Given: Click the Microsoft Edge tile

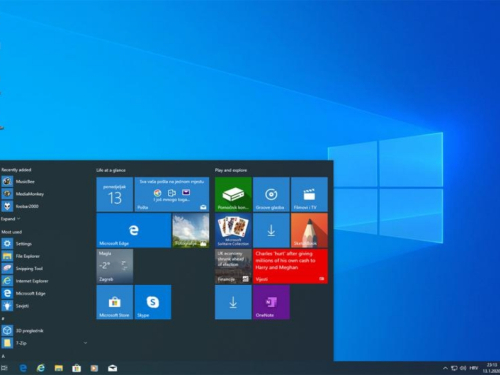Looking at the screenshot, I should point(134,230).
